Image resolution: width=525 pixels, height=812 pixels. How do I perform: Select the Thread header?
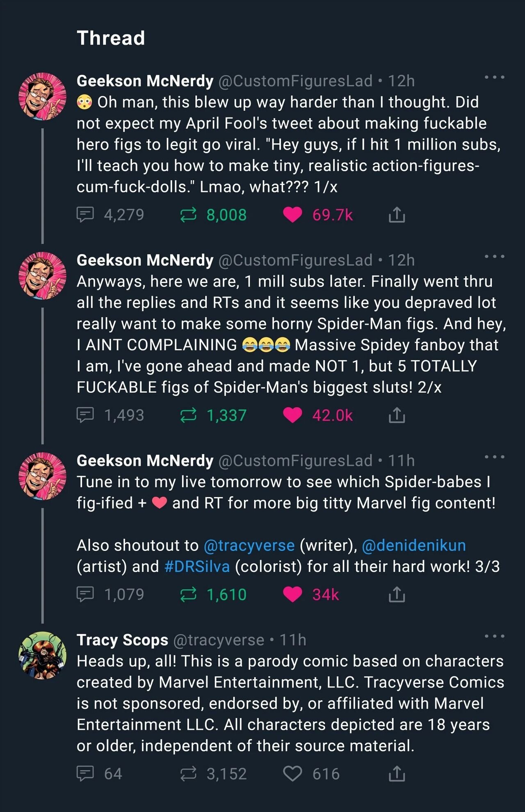coord(112,38)
